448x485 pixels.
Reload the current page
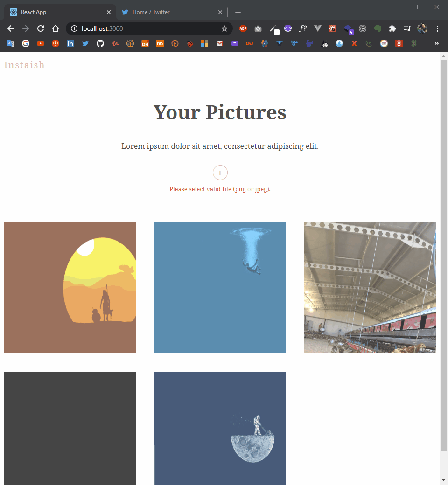[x=41, y=28]
